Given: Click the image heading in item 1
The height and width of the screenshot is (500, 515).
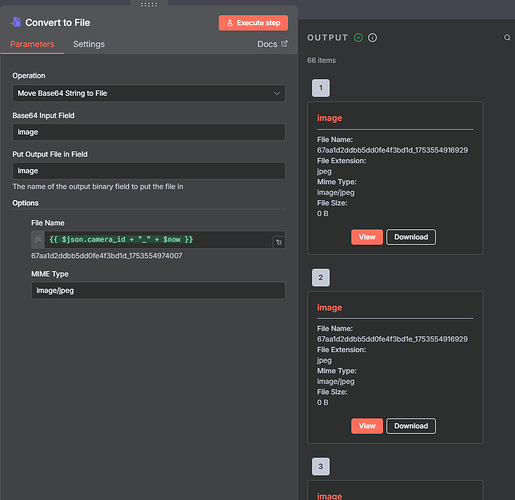Looking at the screenshot, I should pos(329,118).
